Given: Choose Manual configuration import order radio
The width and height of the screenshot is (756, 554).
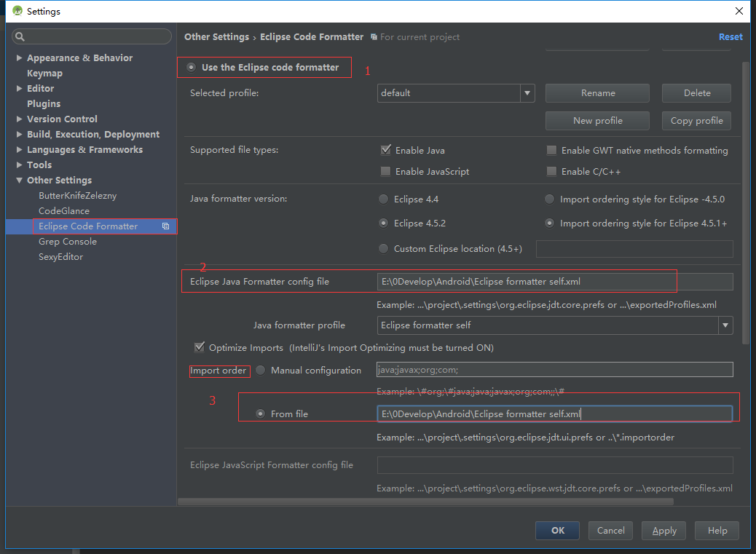Looking at the screenshot, I should (x=260, y=371).
